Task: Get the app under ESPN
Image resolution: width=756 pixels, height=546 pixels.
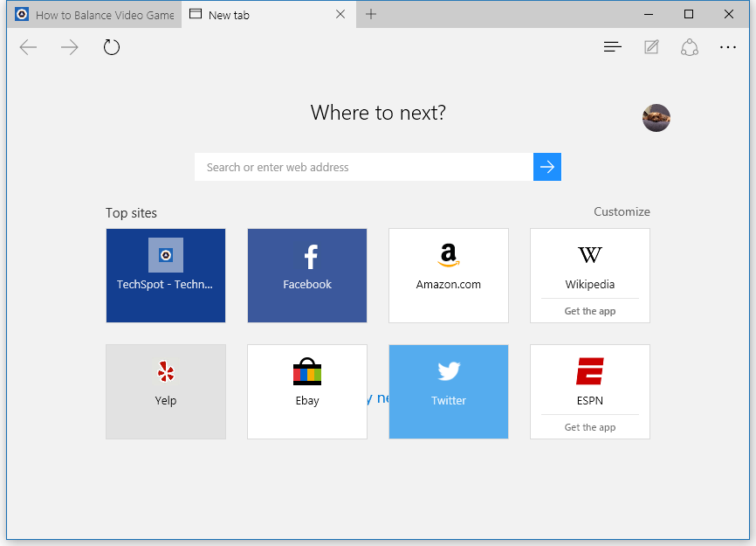Action: pos(590,427)
